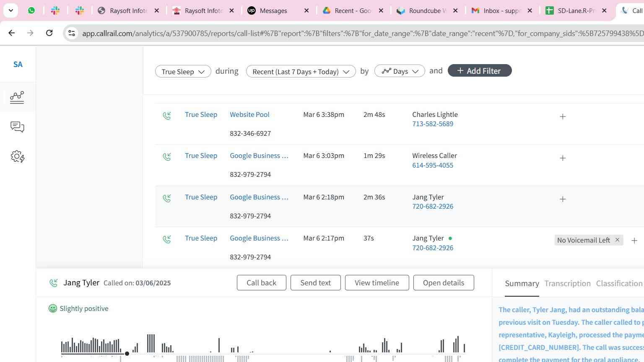Close the Messages tab

pos(306,10)
